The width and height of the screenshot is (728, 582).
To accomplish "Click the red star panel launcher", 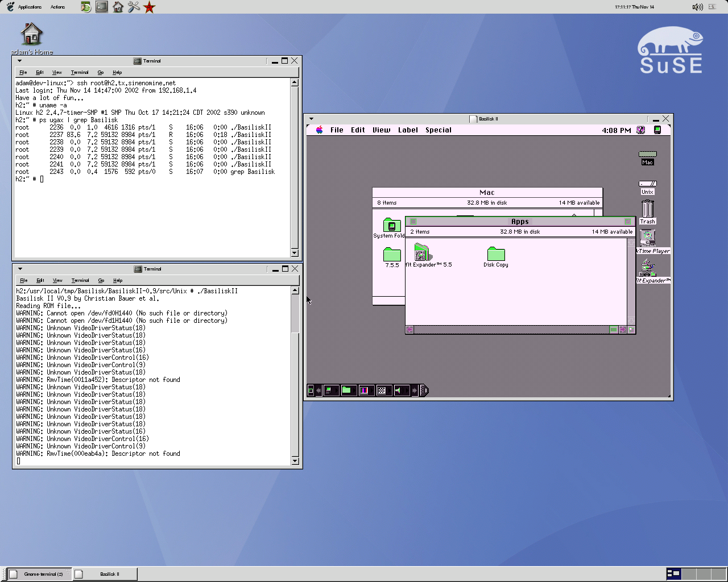I will pyautogui.click(x=150, y=7).
